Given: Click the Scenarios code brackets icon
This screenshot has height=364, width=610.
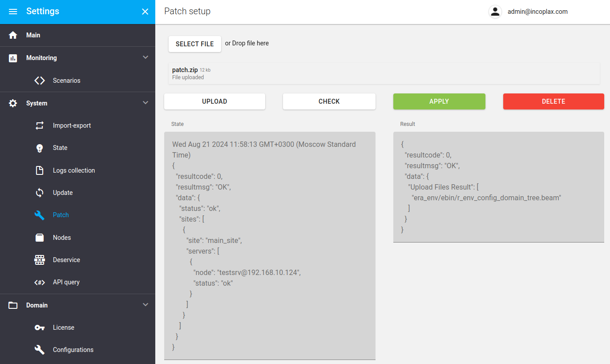Looking at the screenshot, I should coord(40,81).
